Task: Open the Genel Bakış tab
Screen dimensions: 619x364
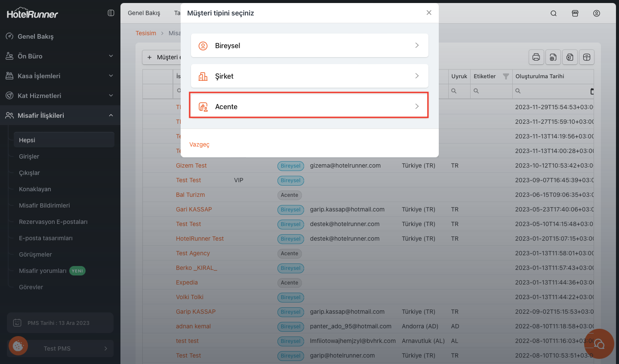Action: [144, 13]
